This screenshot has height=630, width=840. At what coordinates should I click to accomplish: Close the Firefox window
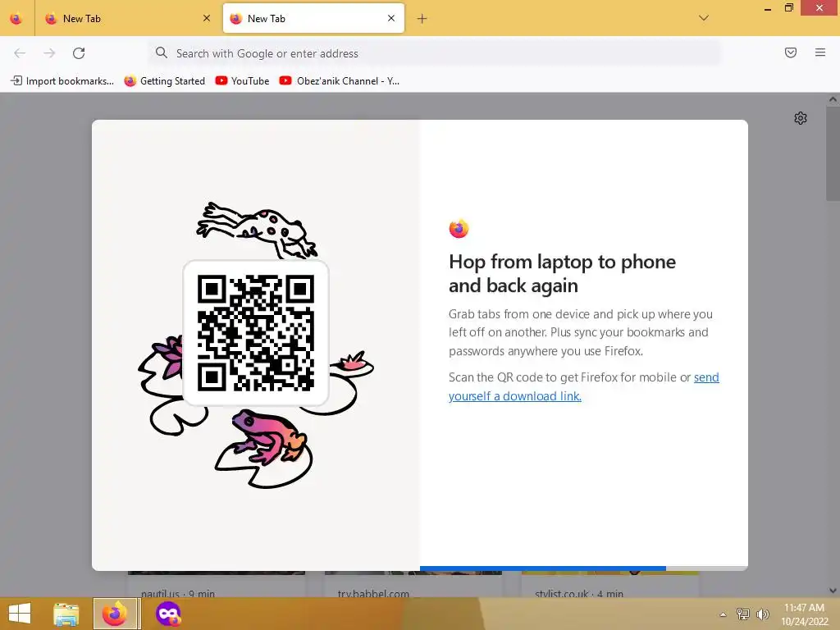819,8
